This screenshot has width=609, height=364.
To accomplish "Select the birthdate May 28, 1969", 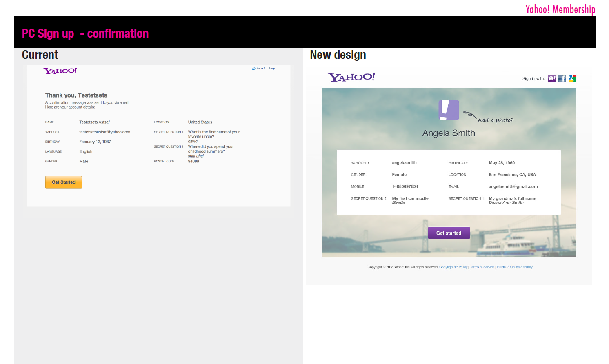I will 502,163.
